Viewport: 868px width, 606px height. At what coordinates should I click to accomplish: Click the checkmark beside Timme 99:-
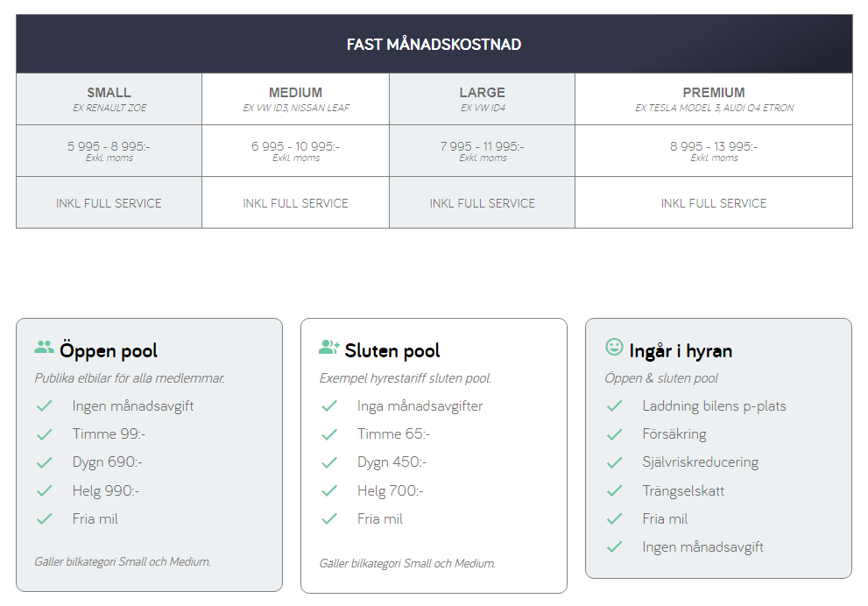click(x=45, y=434)
